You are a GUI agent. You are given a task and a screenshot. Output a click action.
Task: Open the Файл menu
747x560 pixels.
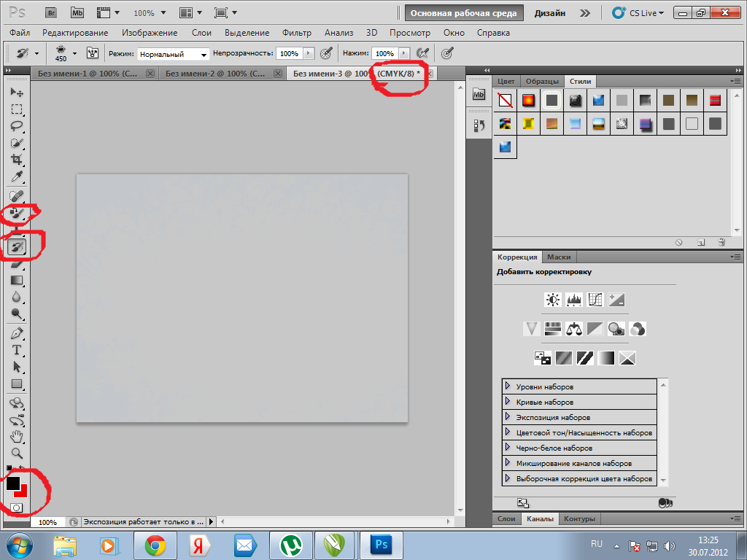click(x=20, y=33)
